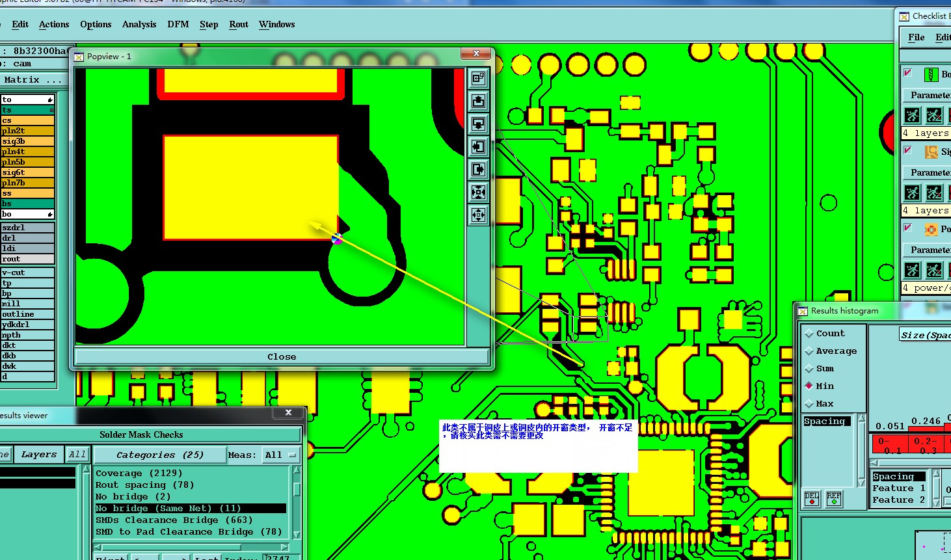Click the Layers button in Results viewer
Screen dimensions: 951x560
(38, 455)
